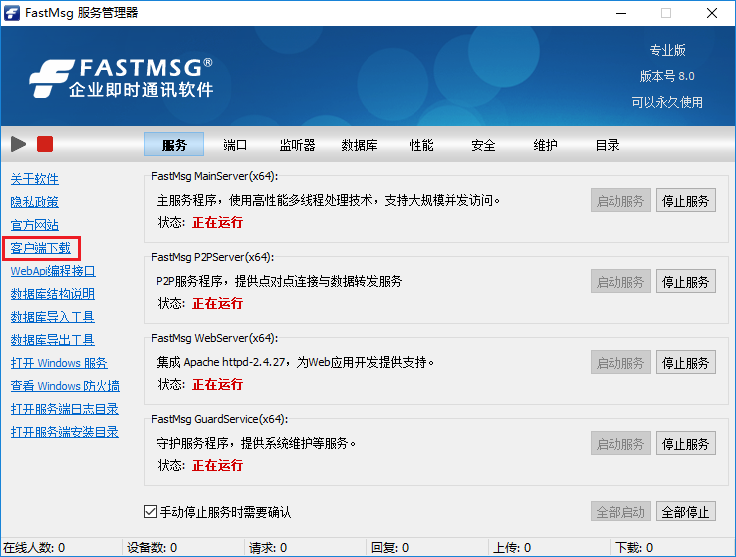Click 启动服务 for P2PServer
This screenshot has width=736, height=557.
point(621,281)
